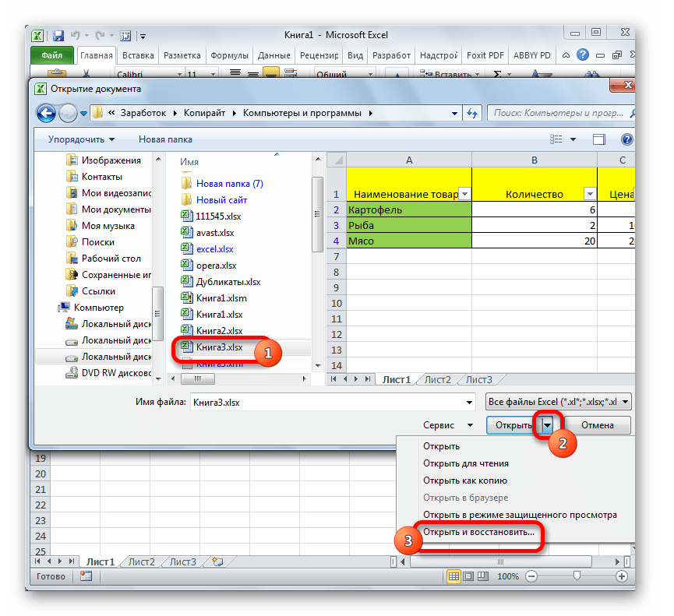674x616 pixels.
Task: Select the file Дубликаты.xlsx
Action: pos(221,282)
